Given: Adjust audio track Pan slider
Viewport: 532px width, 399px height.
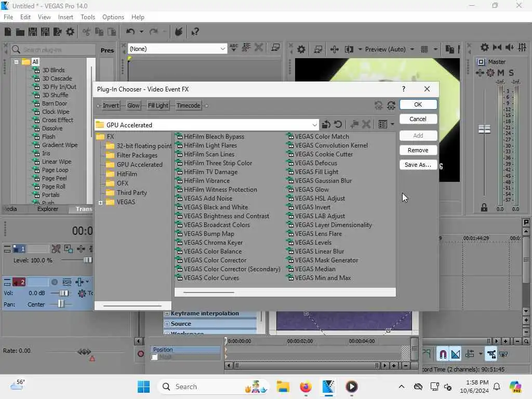Looking at the screenshot, I should 61,304.
